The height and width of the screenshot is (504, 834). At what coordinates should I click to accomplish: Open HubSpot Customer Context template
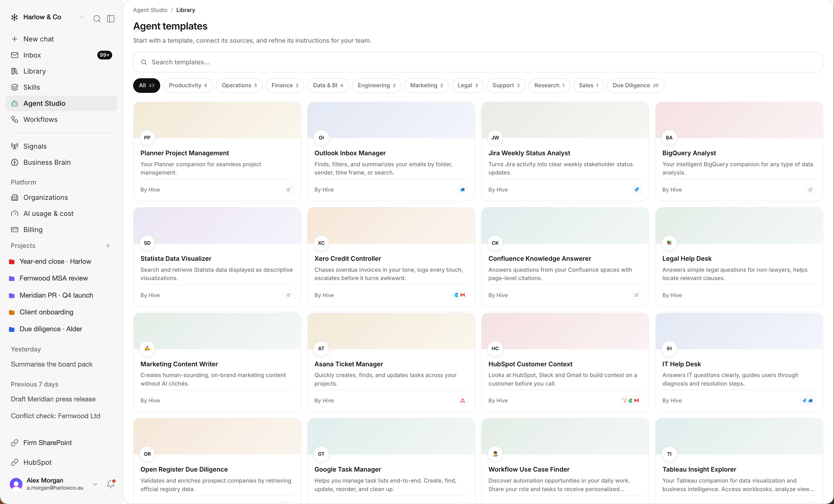565,362
